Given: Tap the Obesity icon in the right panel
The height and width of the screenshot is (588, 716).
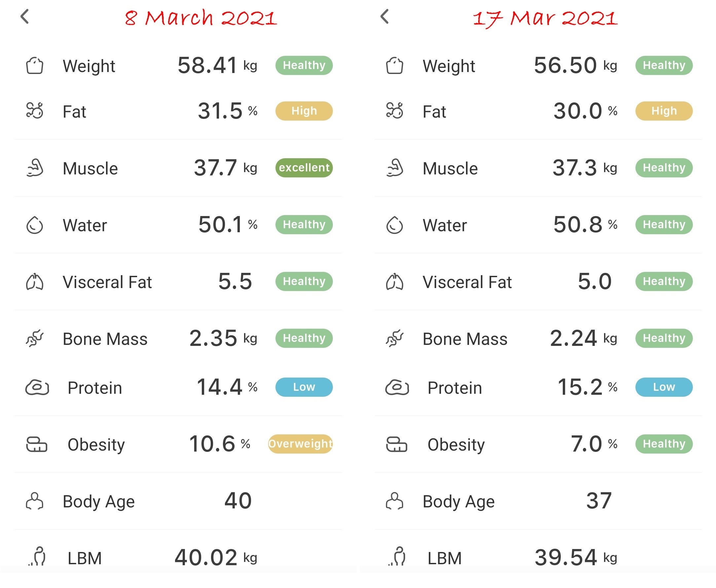Looking at the screenshot, I should (x=396, y=444).
